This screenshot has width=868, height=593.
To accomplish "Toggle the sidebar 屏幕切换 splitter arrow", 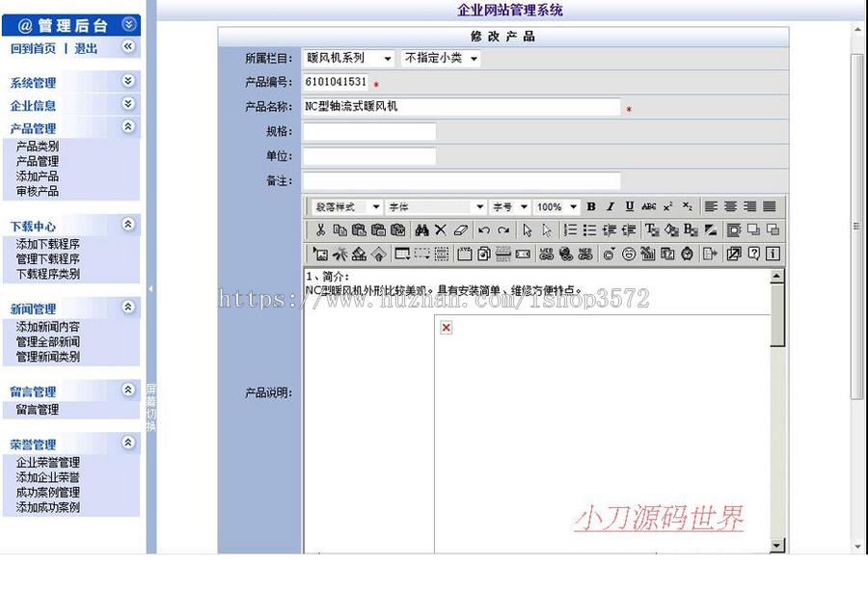I will pos(150,288).
